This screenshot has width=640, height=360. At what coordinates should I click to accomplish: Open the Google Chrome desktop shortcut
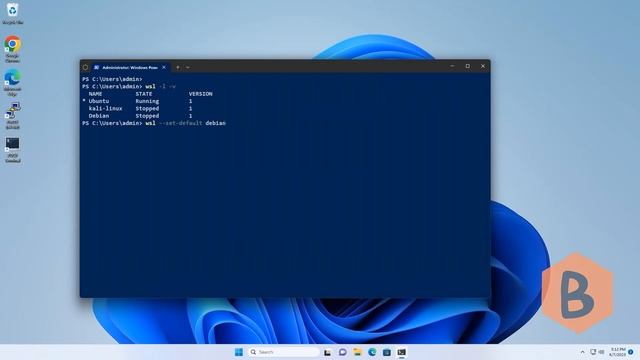(x=13, y=49)
